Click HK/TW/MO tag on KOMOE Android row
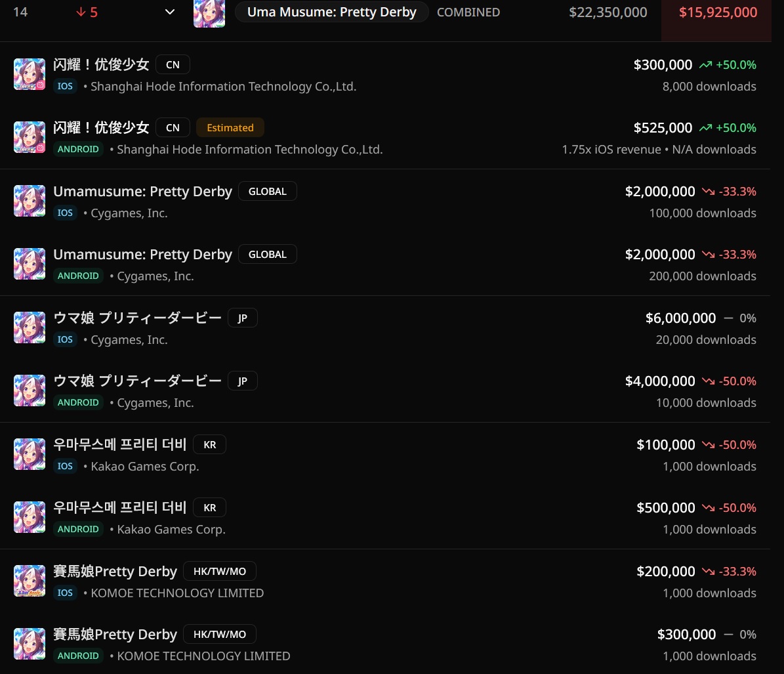Image resolution: width=784 pixels, height=674 pixels. pyautogui.click(x=220, y=634)
